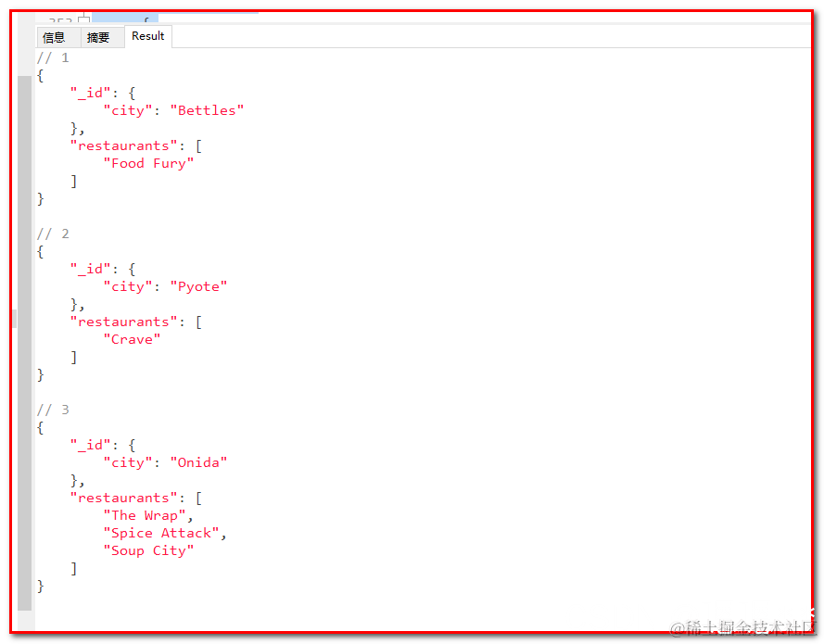Click the "city" key before Onida

pos(128,462)
